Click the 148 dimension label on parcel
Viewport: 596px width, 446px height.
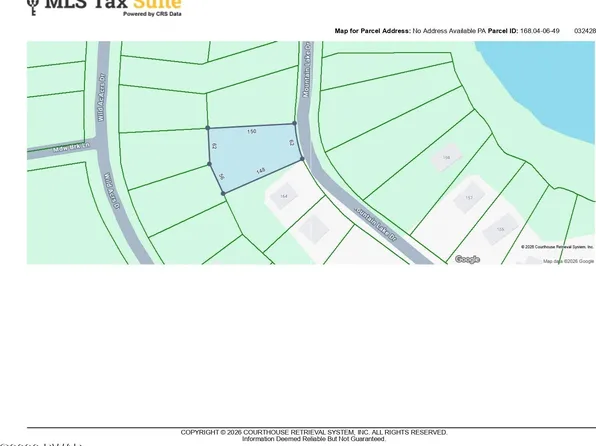(260, 171)
